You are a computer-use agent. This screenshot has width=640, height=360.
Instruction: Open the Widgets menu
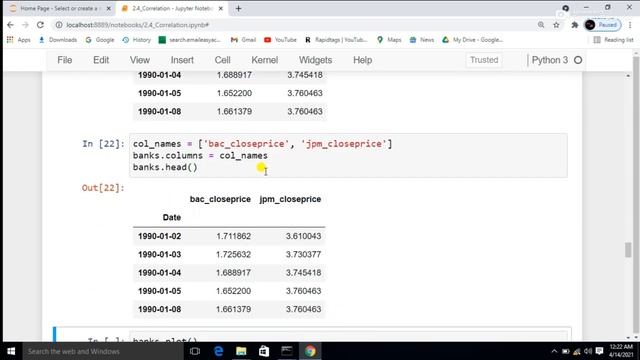[315, 60]
